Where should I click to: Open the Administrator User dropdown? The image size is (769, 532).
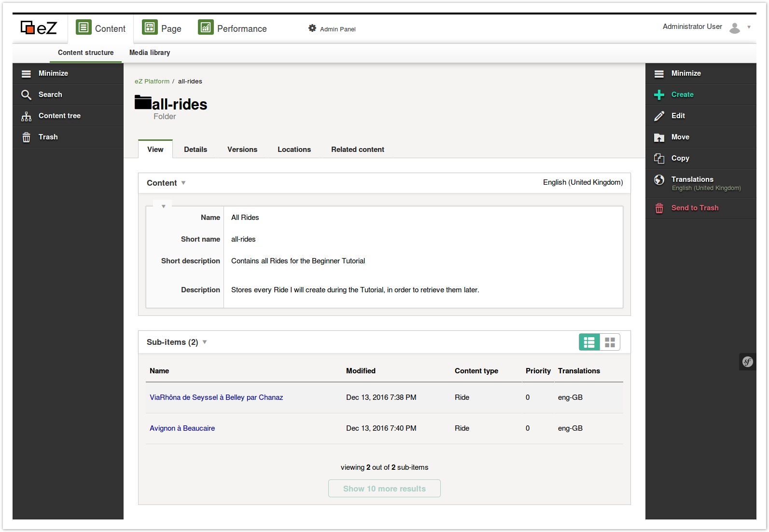(749, 27)
